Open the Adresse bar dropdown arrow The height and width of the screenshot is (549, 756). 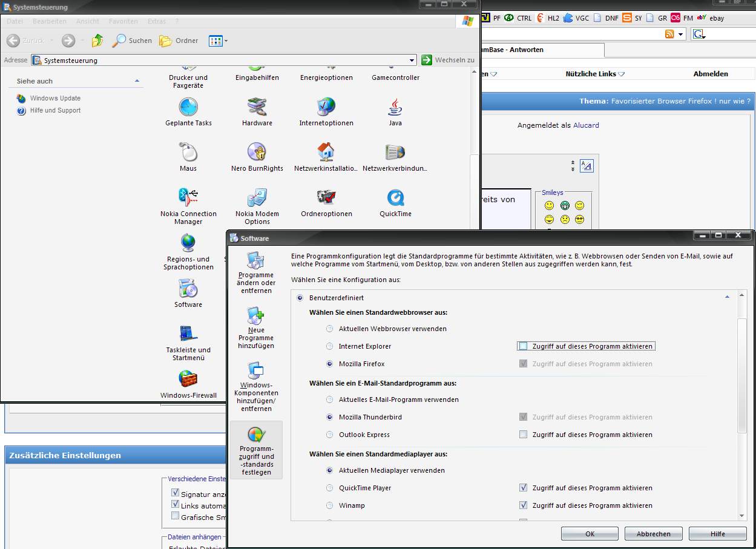(x=412, y=61)
